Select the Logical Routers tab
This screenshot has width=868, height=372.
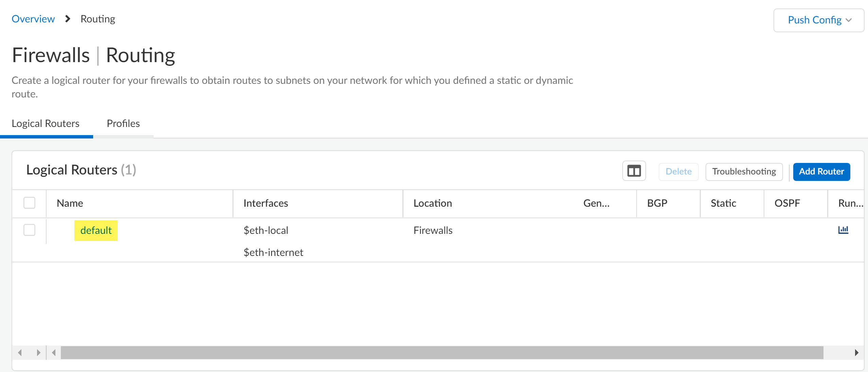[46, 124]
